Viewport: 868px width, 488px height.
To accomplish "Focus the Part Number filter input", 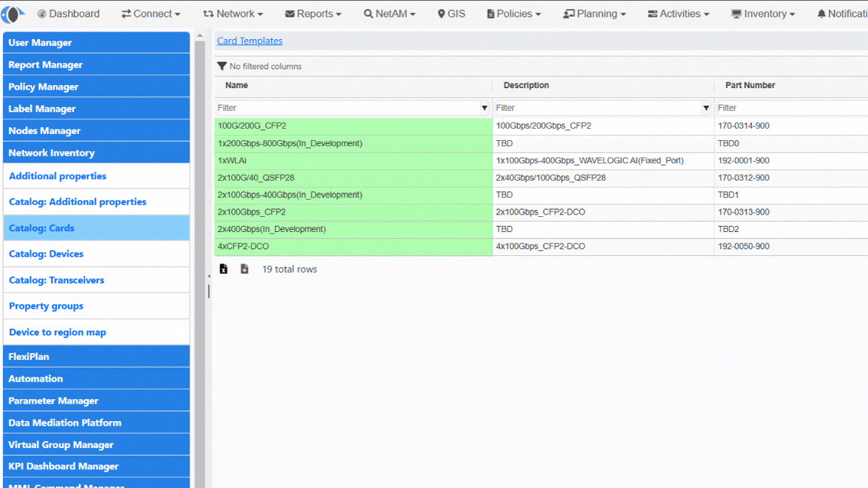I will coord(792,108).
